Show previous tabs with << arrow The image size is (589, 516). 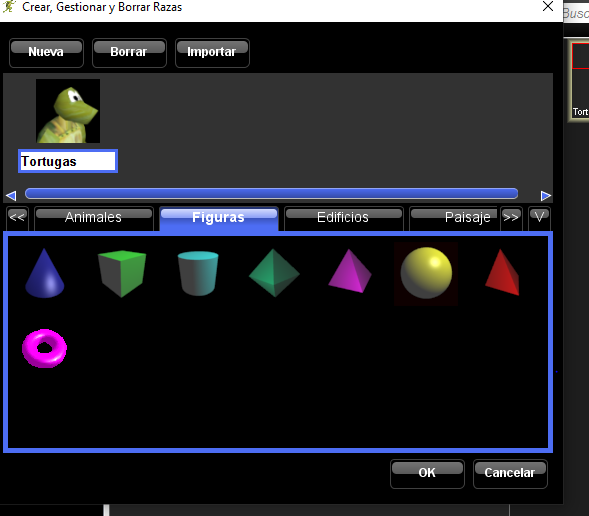[x=17, y=218]
